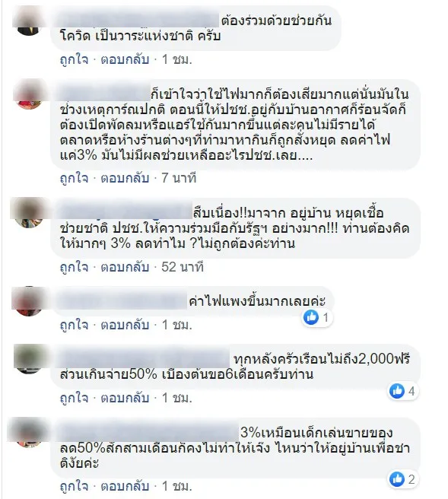Click ตอบกลับ under the 3%เหมือนเด็กเล่นขายของ comment
Viewport: 448px width, 499px height.
point(125,486)
